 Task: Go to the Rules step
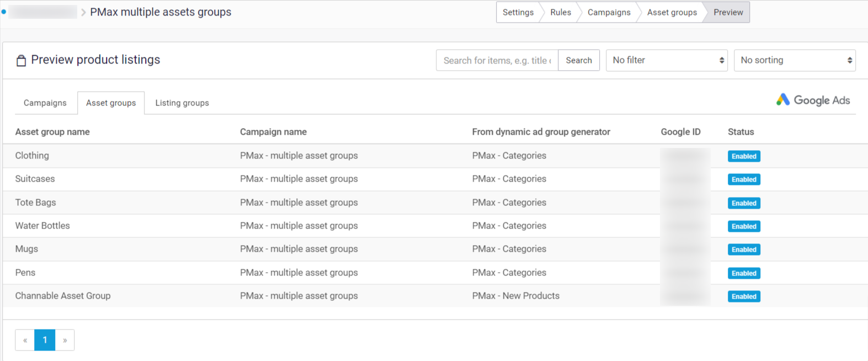coord(561,12)
